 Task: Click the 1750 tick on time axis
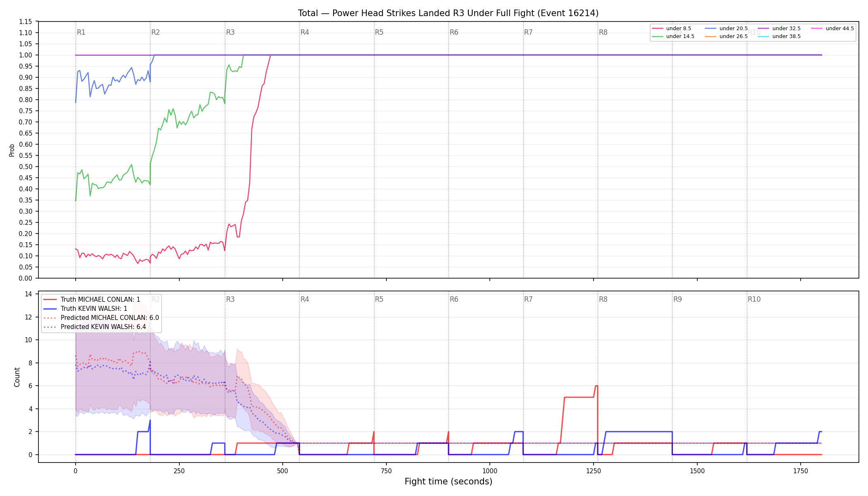[x=801, y=471]
